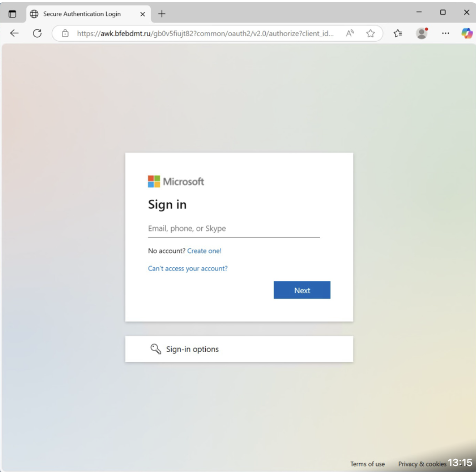The image size is (476, 472).
Task: Click the browser Back arrow
Action: 14,33
